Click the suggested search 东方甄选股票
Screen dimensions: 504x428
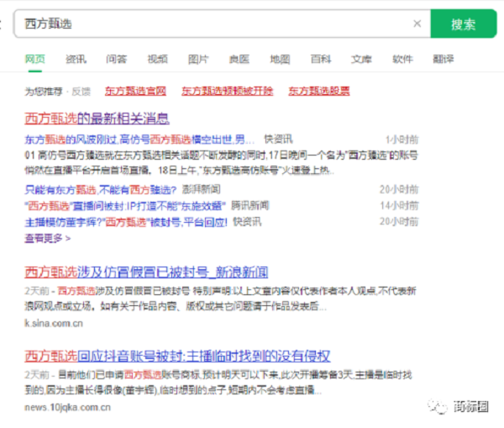coord(318,91)
